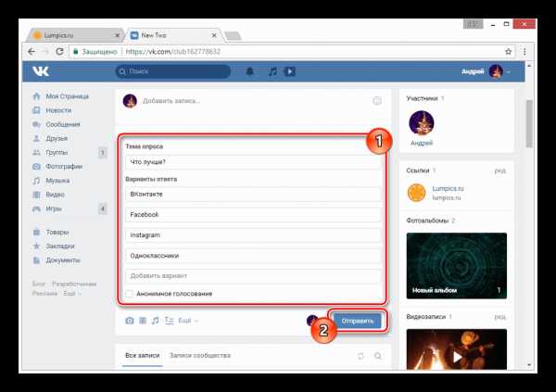Enable Анонимное голосование checkbox

pos(130,294)
